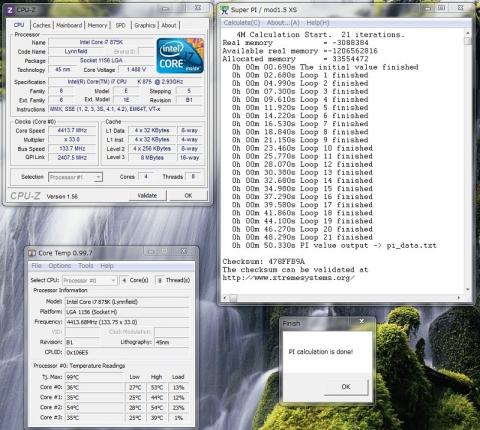Click the Tj. Max 99°C field
The image size is (480, 430).
point(94,377)
